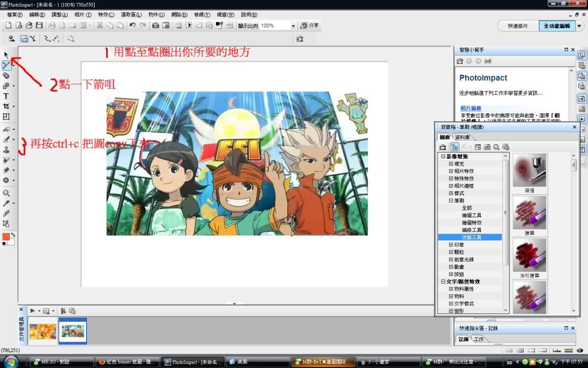Switch to 全功能編輯 mode
This screenshot has height=368, width=588.
click(556, 26)
